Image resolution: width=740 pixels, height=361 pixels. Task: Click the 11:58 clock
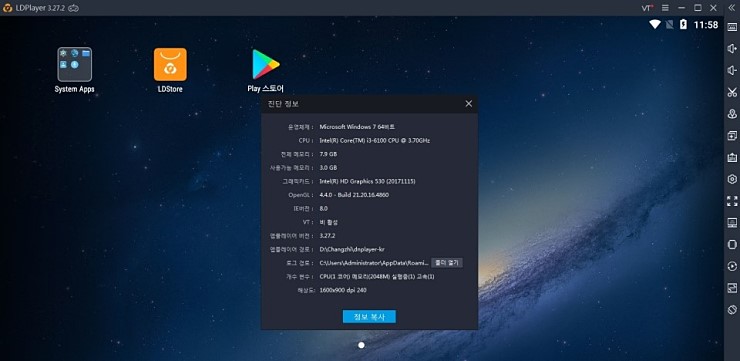(x=706, y=25)
